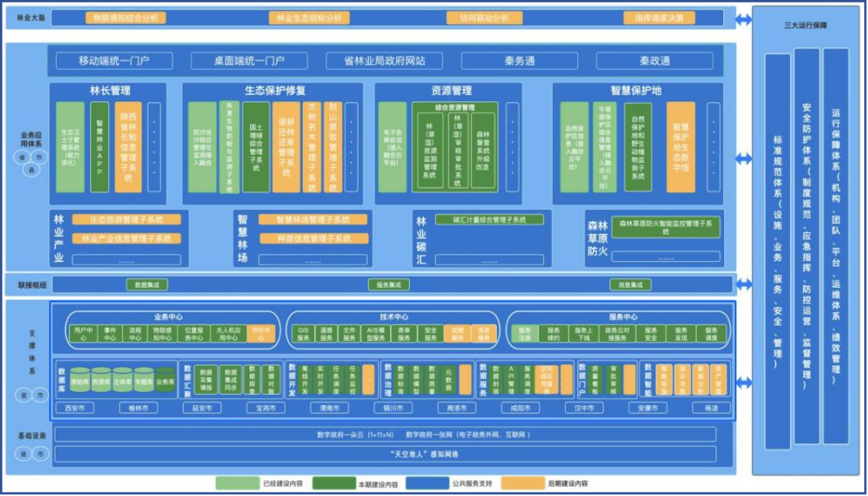This screenshot has height=496, width=868.
Task: Open the 主体库 database cylinder
Action: pos(123,381)
